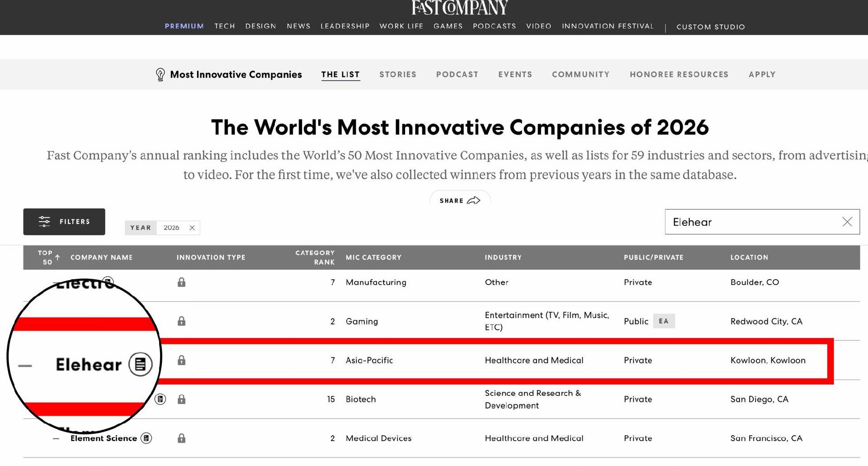Click in the Elehear search field
The width and height of the screenshot is (868, 466).
[750, 222]
